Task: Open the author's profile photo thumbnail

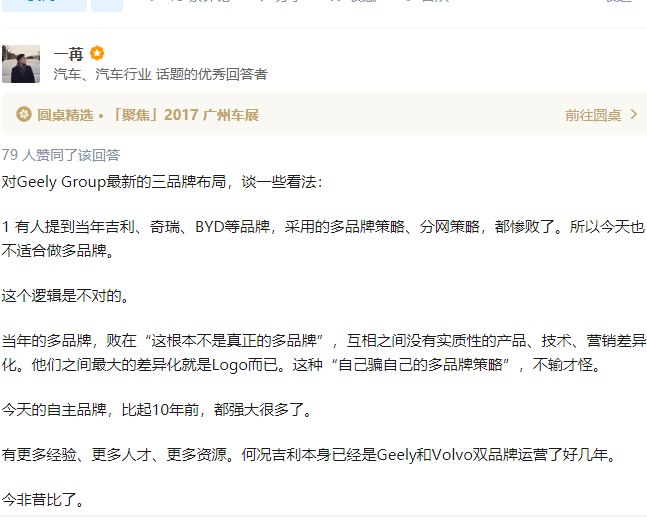Action: [x=21, y=64]
